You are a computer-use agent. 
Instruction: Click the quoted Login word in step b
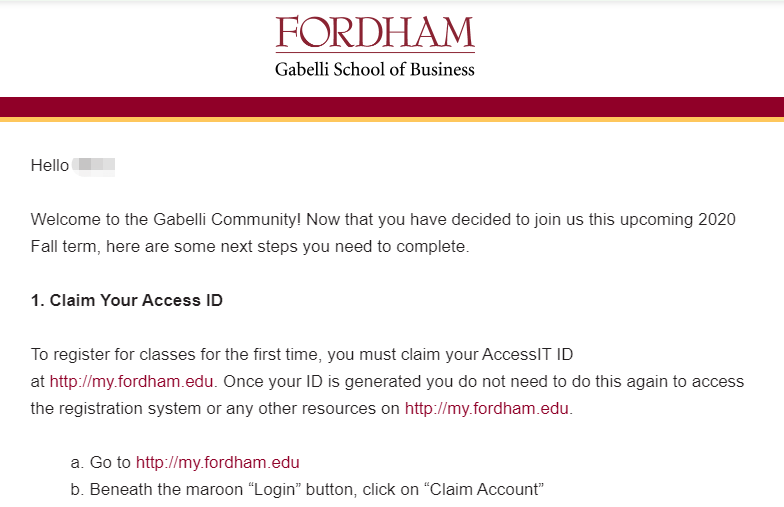pos(274,490)
